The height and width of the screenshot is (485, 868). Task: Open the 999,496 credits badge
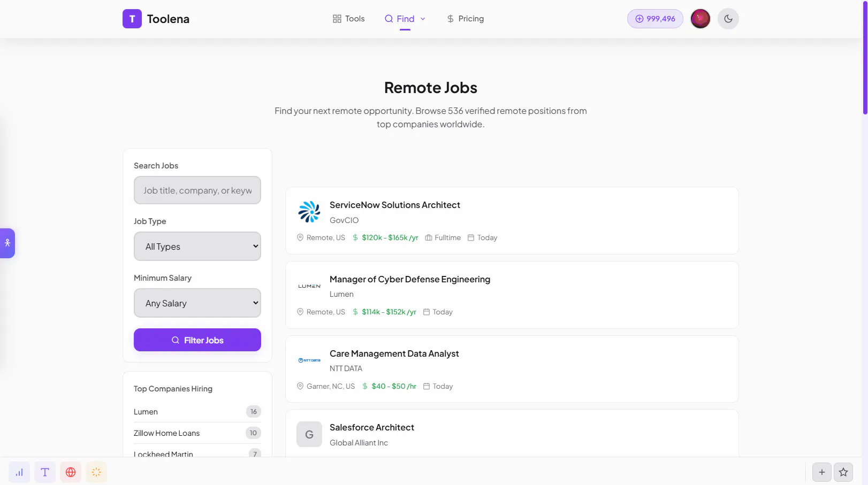655,19
